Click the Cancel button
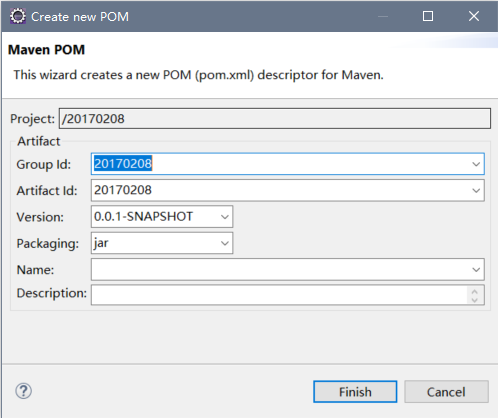Image resolution: width=498 pixels, height=418 pixels. tap(446, 392)
